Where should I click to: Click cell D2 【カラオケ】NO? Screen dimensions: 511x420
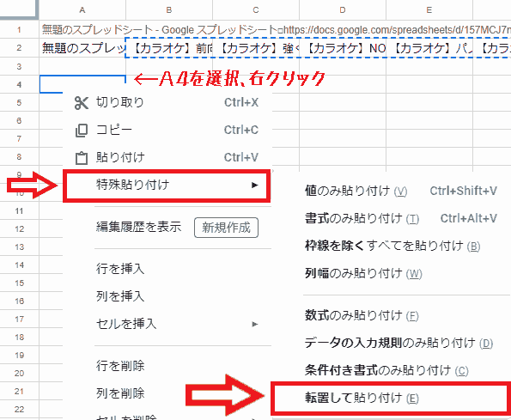(343, 48)
